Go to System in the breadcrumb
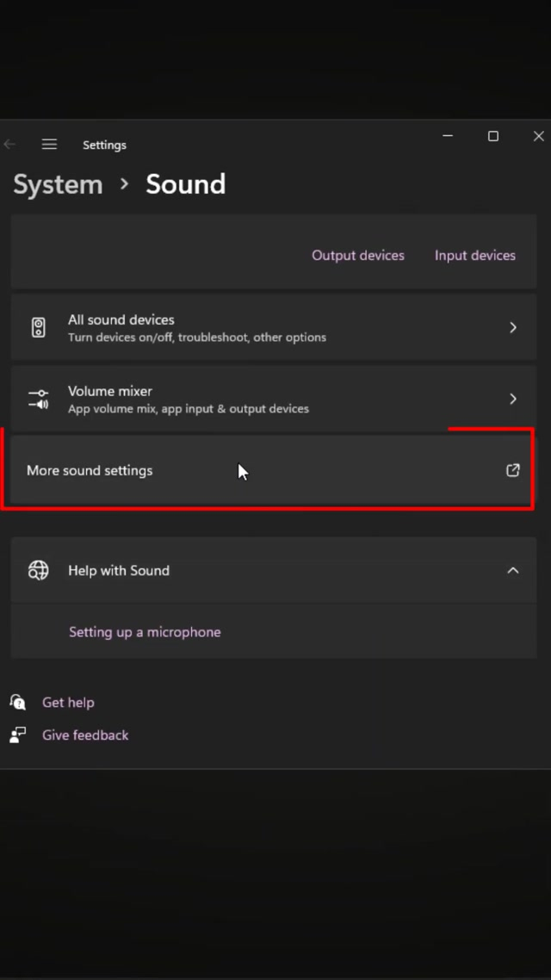Screen dimensions: 551x980 (58, 184)
